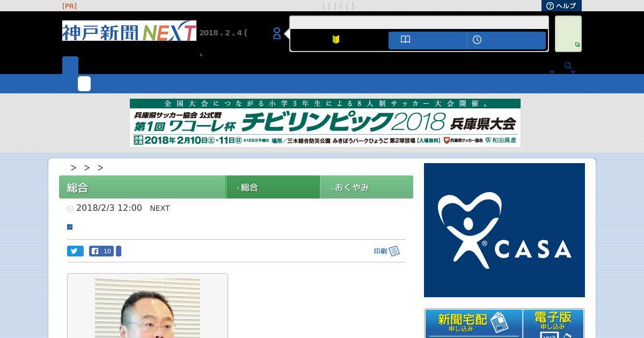Click the print page icon
This screenshot has width=644, height=338.
point(394,251)
